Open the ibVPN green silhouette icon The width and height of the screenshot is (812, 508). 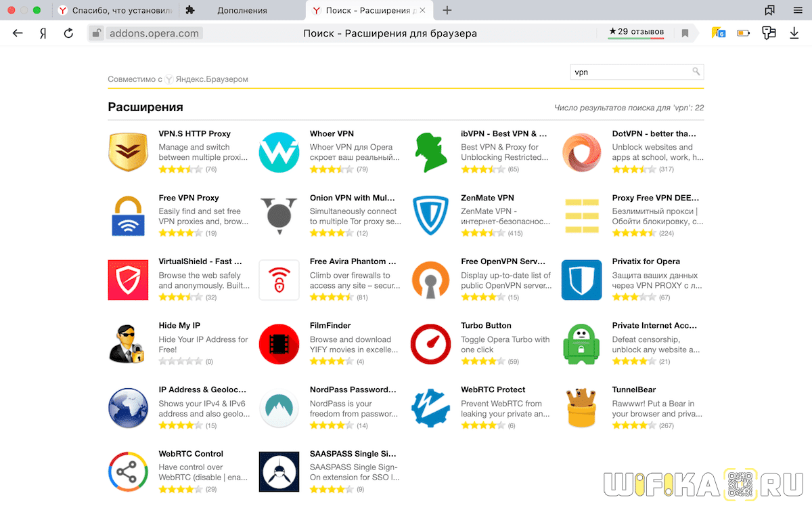point(430,152)
